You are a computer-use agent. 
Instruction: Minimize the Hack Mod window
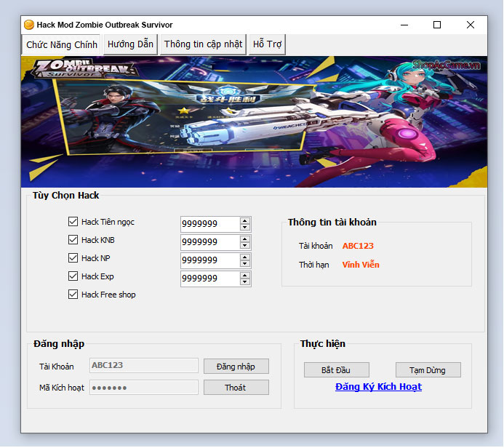tap(404, 25)
